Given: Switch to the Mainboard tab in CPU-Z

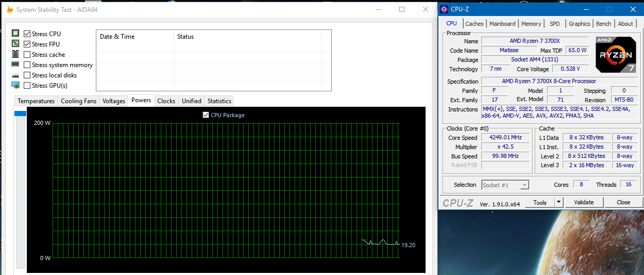Looking at the screenshot, I should [502, 24].
